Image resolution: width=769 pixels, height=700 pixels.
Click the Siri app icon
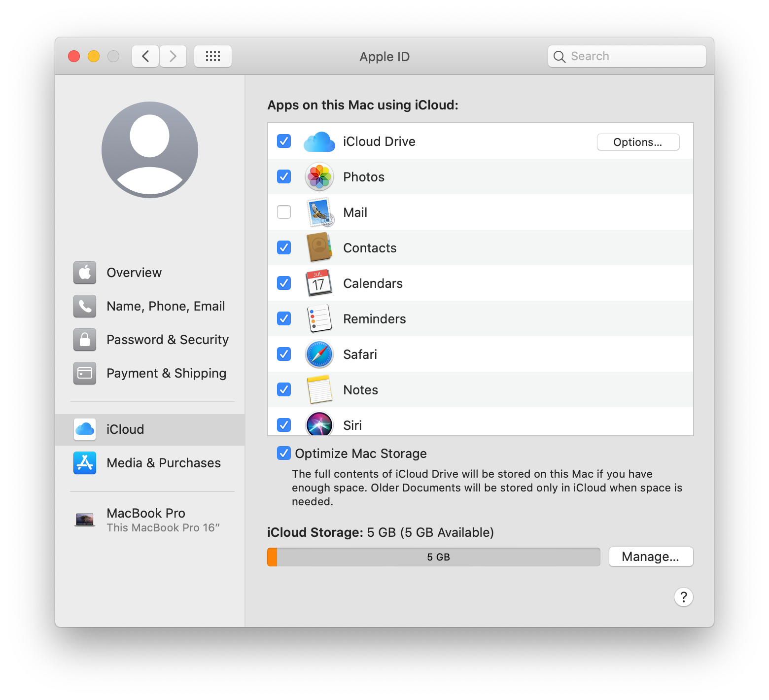click(x=319, y=424)
